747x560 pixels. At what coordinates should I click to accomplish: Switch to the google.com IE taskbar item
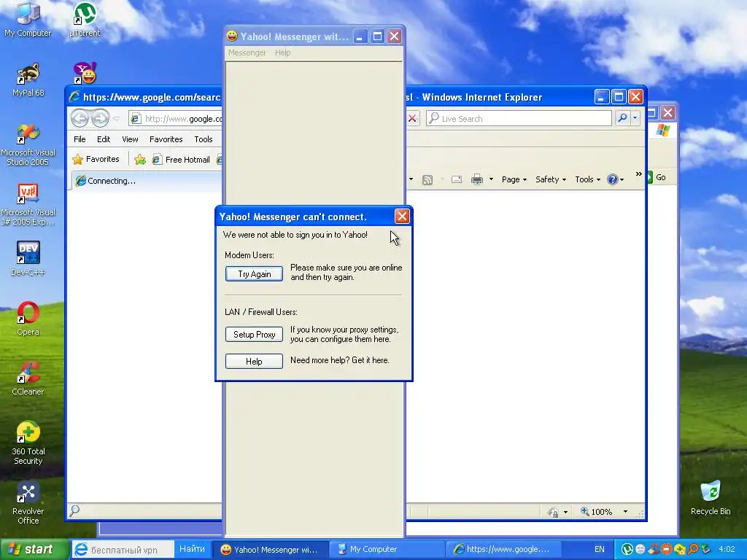coord(503,549)
